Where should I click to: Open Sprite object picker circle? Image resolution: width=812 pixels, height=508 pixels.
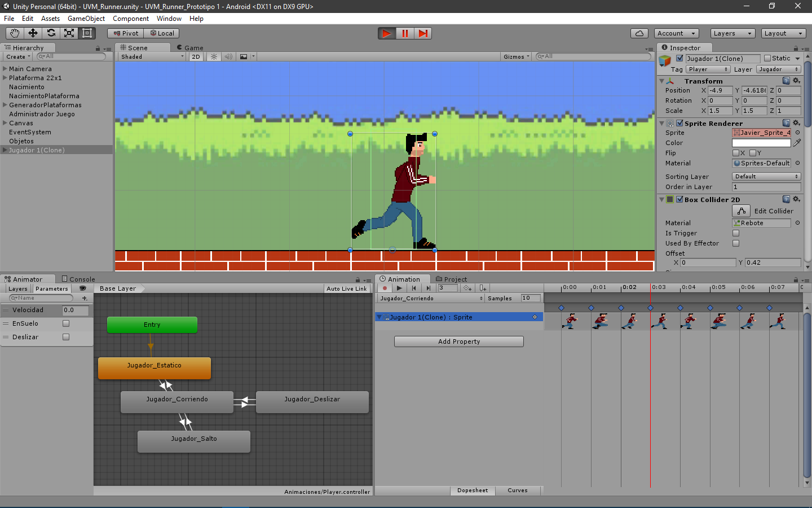click(797, 133)
